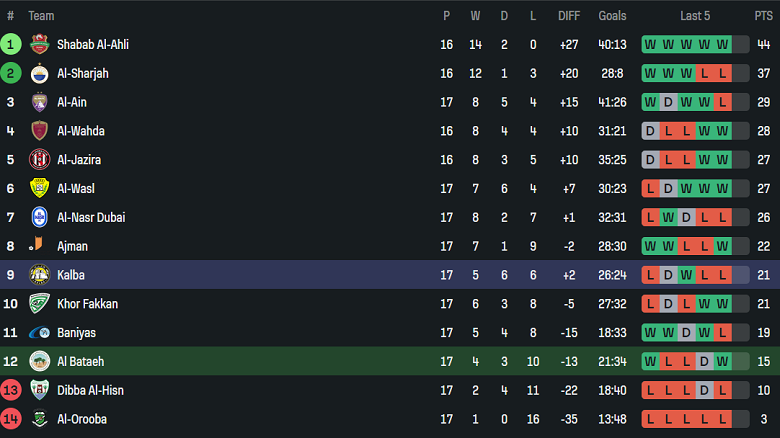This screenshot has height=438, width=780.
Task: Click the Al-Wahda team badge
Action: pyautogui.click(x=39, y=131)
